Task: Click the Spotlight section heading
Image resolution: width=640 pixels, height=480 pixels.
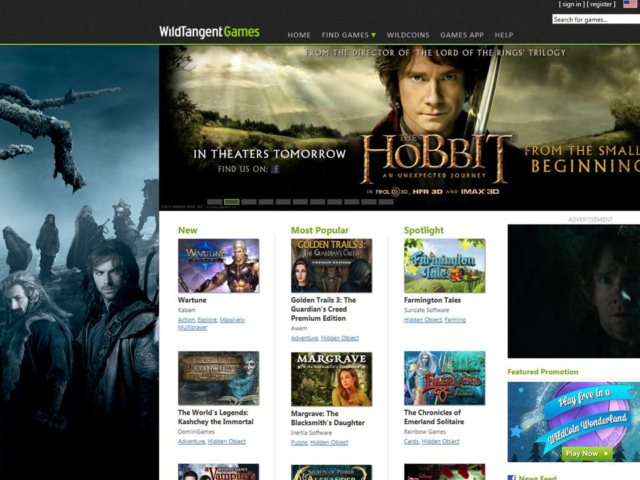Action: (424, 230)
